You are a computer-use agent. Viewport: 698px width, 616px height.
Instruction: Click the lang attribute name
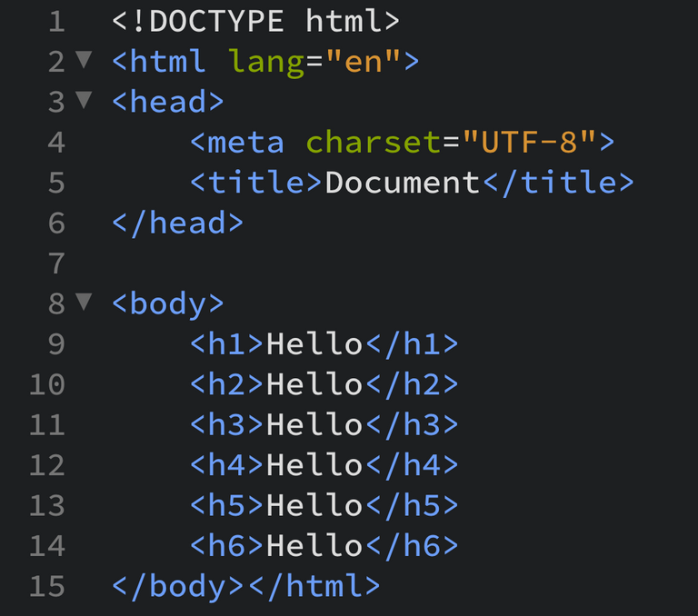point(267,62)
